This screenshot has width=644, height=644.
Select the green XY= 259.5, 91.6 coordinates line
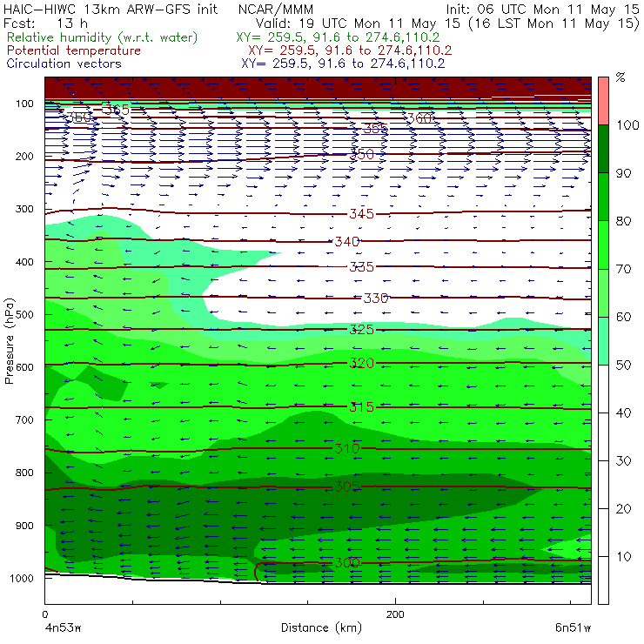click(x=338, y=37)
